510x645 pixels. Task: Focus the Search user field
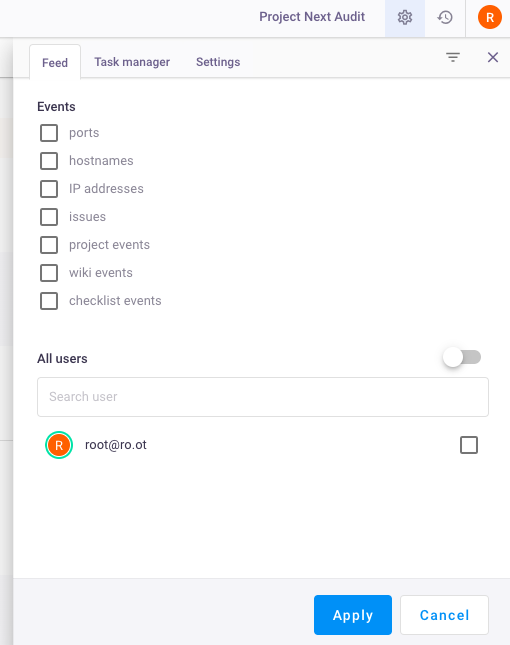[263, 397]
